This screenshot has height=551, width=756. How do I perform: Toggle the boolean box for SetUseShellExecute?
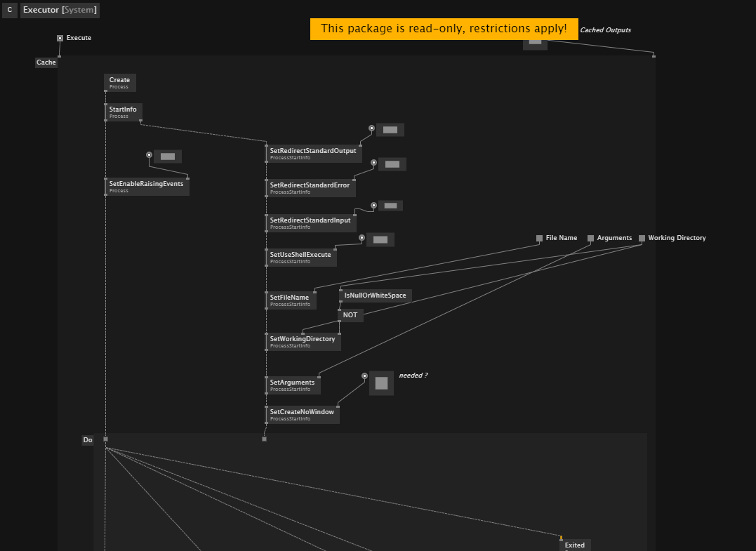(380, 239)
